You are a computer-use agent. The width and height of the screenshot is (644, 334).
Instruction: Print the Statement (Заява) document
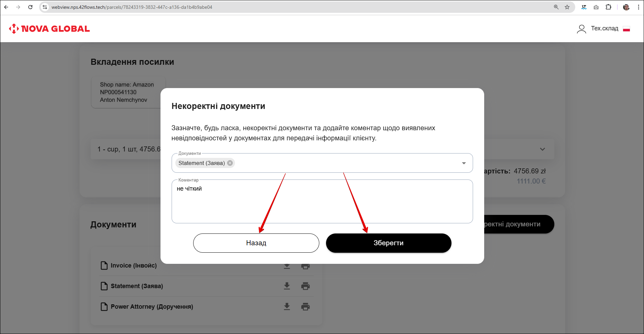pos(305,286)
